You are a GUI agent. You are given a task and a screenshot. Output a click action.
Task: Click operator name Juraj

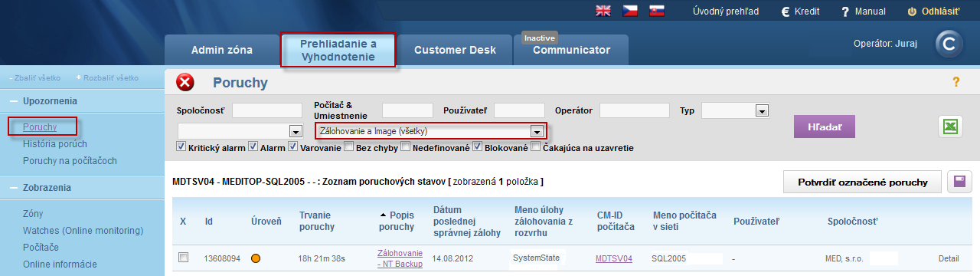(906, 44)
